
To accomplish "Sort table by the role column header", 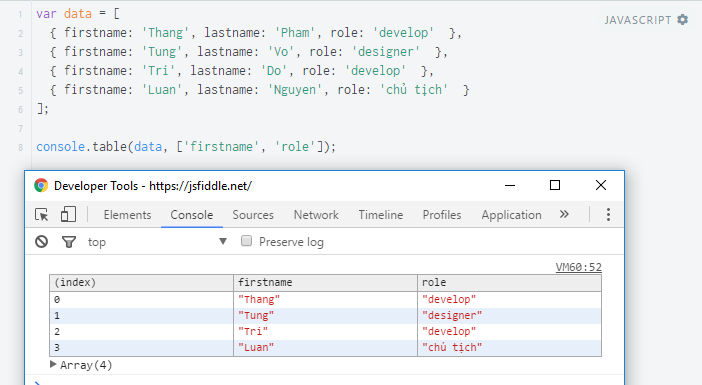I will pyautogui.click(x=509, y=282).
